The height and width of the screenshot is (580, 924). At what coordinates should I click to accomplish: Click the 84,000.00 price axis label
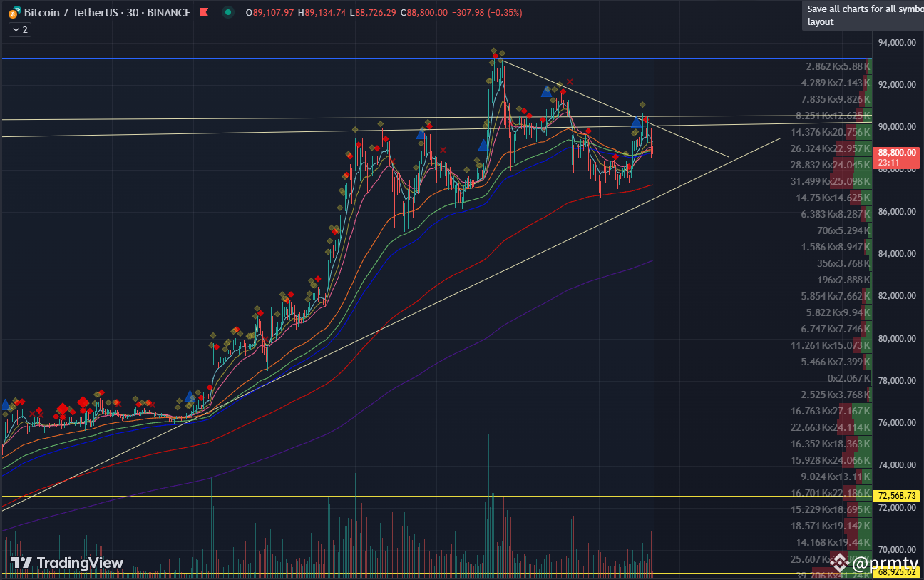897,254
